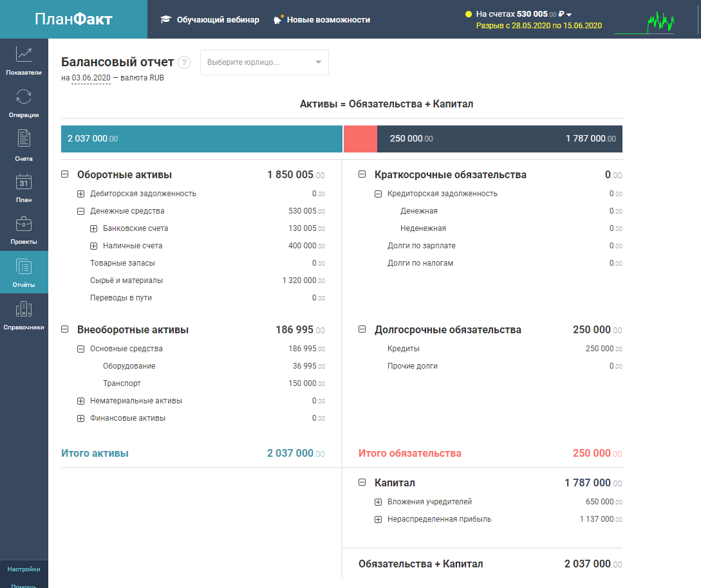Click Товарные запасы row

coord(207,263)
